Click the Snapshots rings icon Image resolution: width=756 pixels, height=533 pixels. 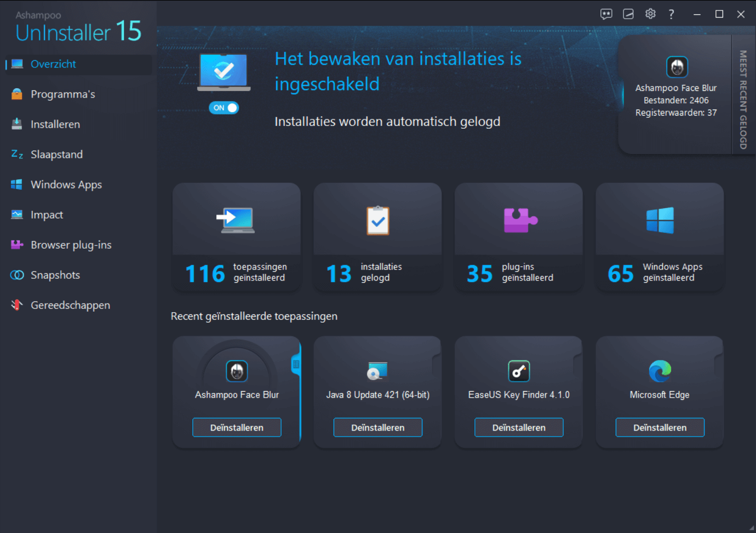17,275
